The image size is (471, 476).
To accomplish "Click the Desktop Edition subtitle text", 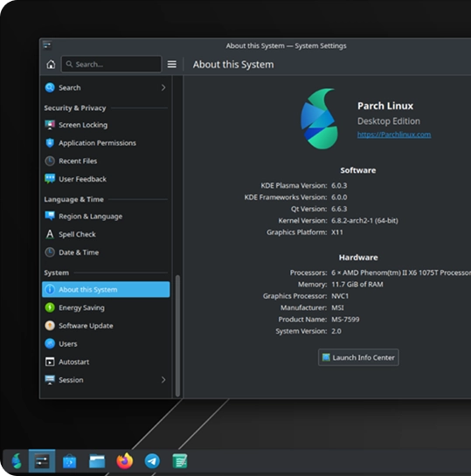I will click(389, 121).
